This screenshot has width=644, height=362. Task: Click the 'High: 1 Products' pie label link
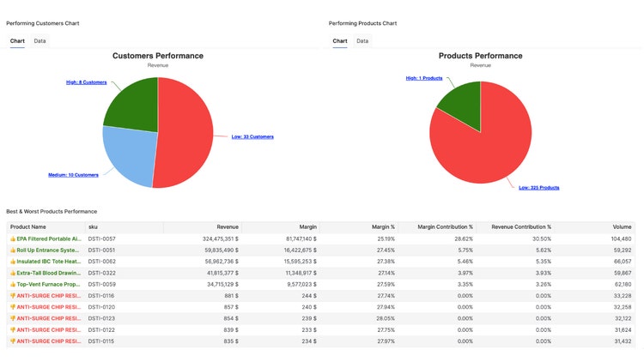[x=424, y=78]
